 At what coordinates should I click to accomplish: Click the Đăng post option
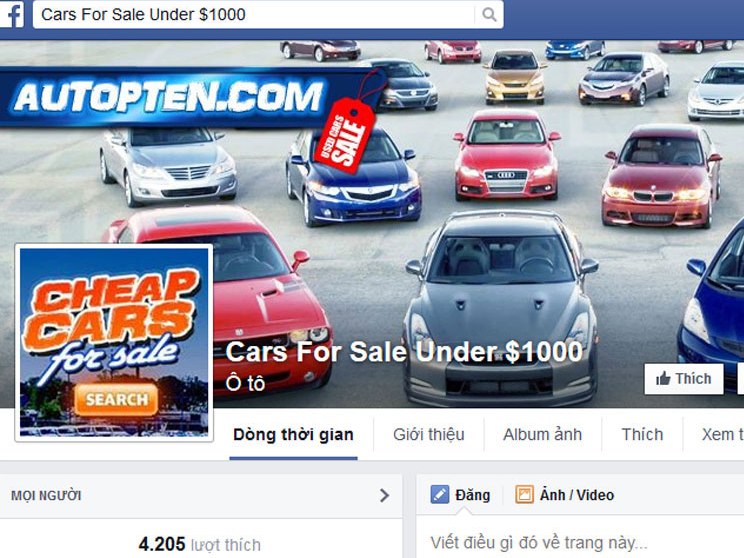pyautogui.click(x=460, y=495)
